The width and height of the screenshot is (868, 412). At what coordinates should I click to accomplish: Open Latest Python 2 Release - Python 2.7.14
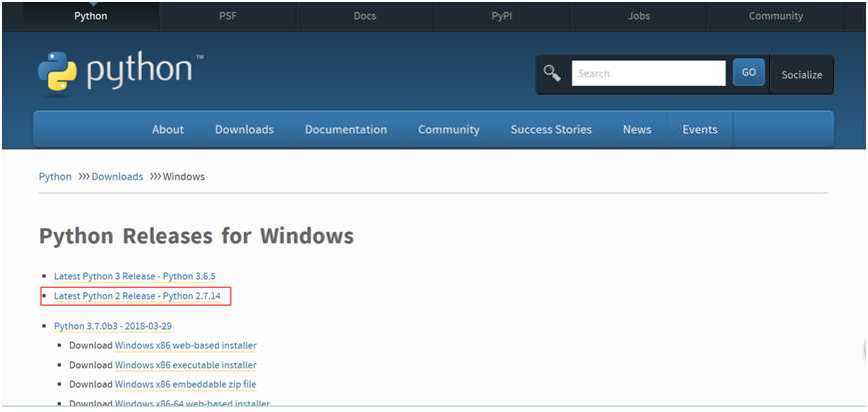(137, 297)
